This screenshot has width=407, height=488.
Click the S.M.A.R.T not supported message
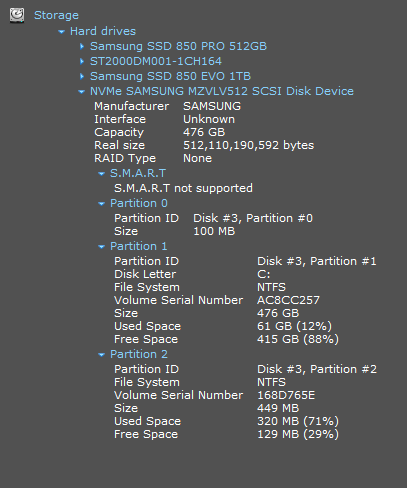(183, 188)
